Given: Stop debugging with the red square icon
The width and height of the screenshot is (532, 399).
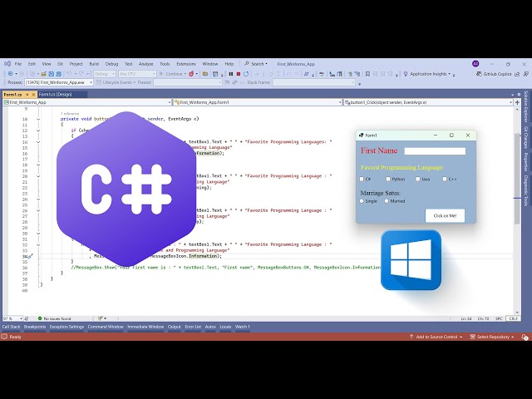Looking at the screenshot, I should pos(239,74).
